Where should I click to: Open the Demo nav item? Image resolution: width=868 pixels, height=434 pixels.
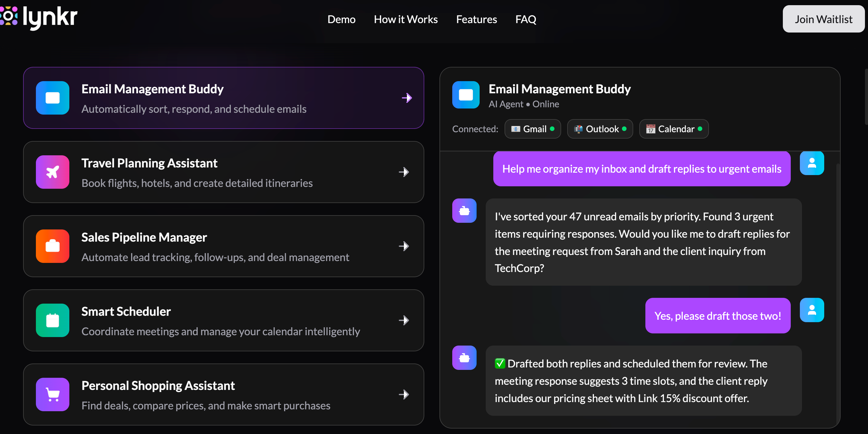341,19
